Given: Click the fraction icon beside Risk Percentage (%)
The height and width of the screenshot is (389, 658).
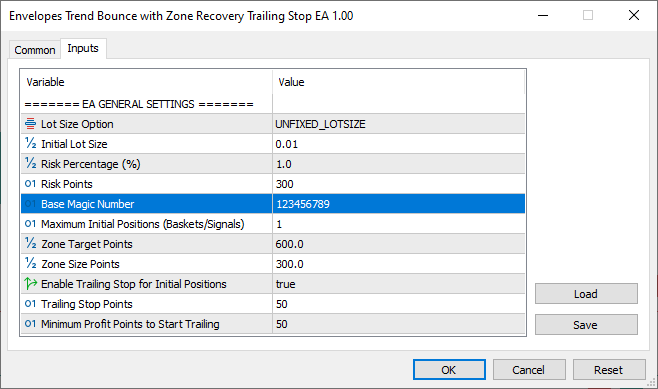Looking at the screenshot, I should [30, 164].
